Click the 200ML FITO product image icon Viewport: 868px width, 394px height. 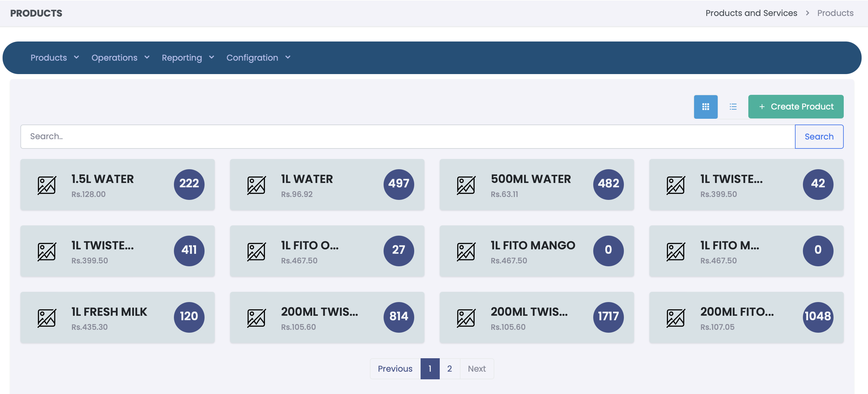(x=675, y=318)
